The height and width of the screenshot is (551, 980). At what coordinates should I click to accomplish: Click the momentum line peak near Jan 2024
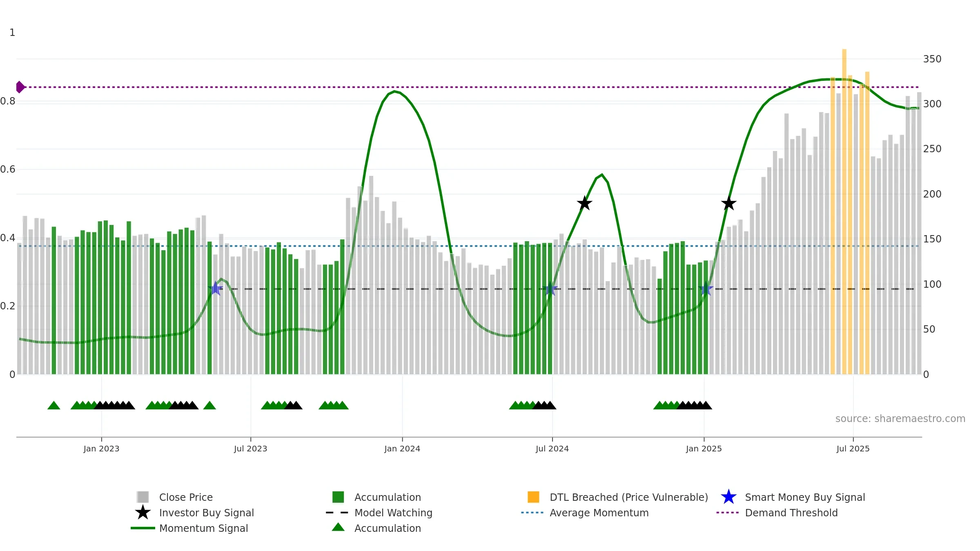pyautogui.click(x=394, y=91)
